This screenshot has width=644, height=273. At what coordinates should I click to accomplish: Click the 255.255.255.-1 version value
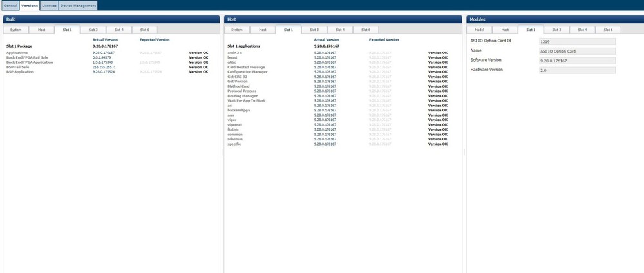tap(104, 67)
